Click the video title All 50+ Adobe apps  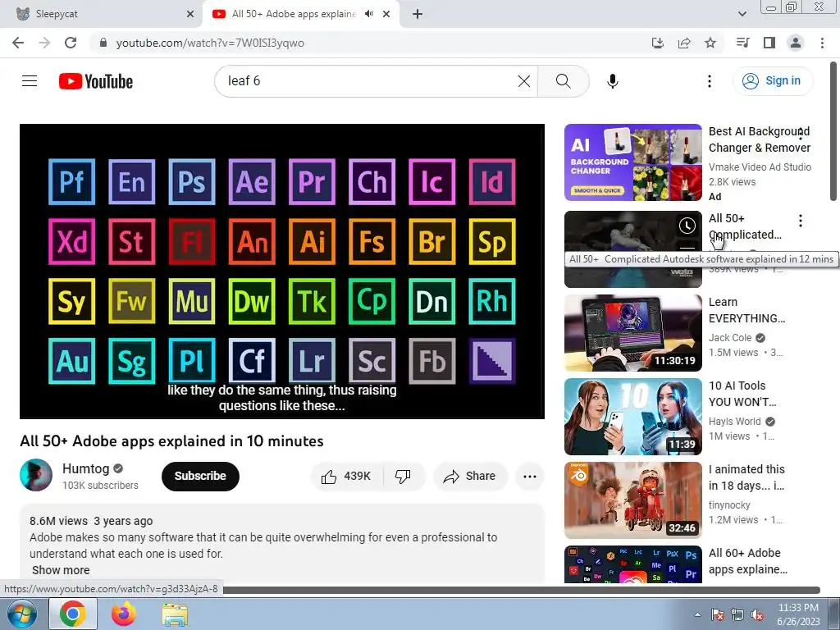171,441
